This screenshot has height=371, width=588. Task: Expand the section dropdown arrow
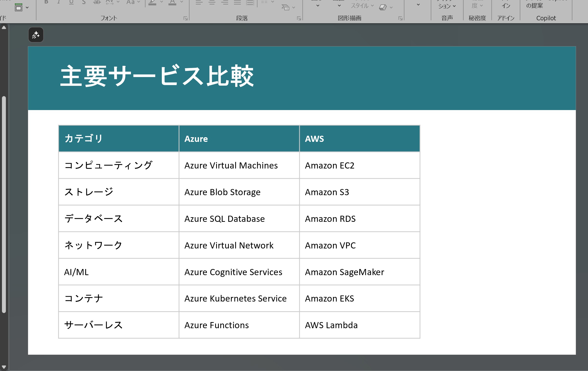[x=27, y=8]
